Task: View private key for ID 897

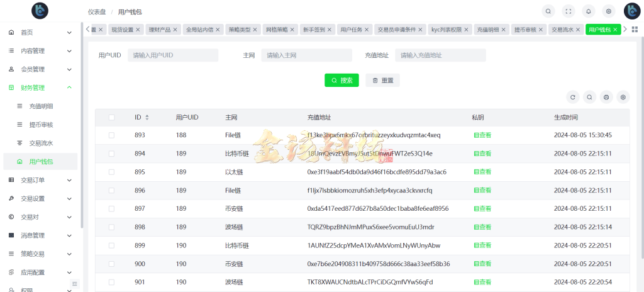Action: pyautogui.click(x=482, y=208)
